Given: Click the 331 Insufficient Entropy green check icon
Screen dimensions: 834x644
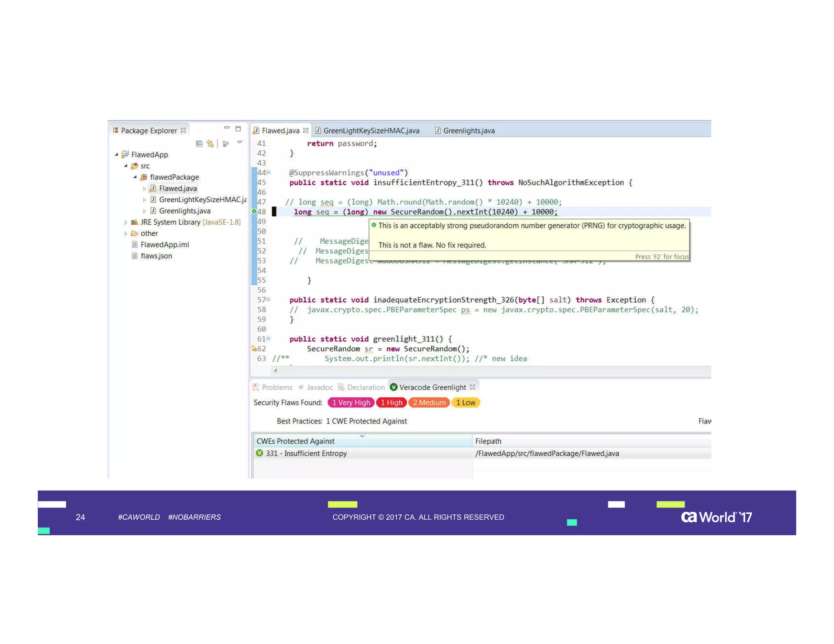Looking at the screenshot, I should pyautogui.click(x=259, y=453).
